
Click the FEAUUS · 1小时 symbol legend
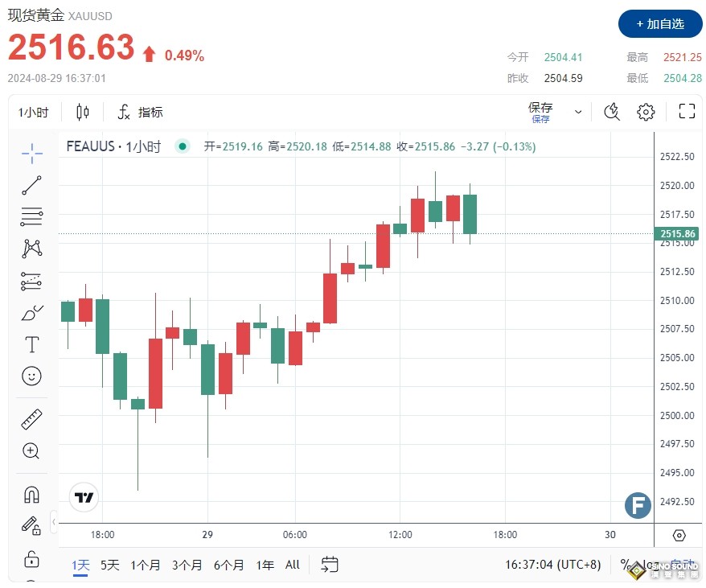[113, 146]
